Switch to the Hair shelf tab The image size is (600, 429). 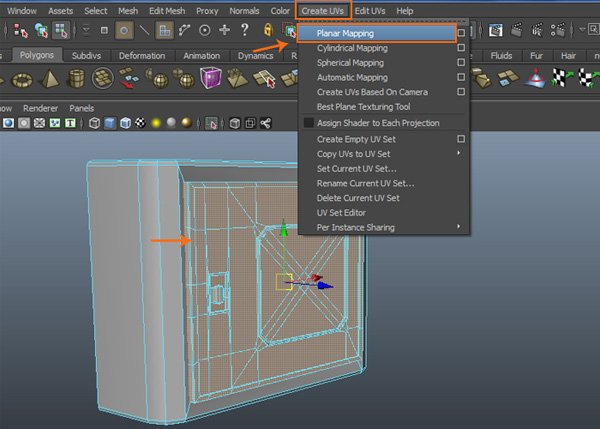568,56
